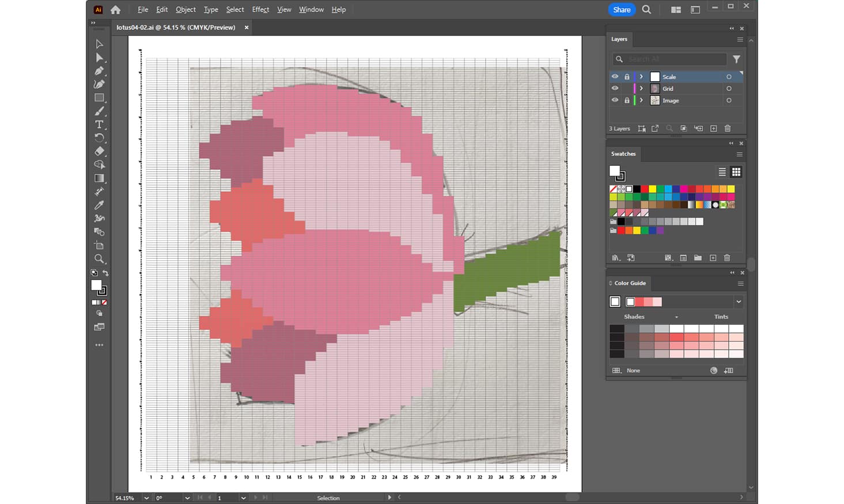The height and width of the screenshot is (504, 844).
Task: Open the Effect menu
Action: (x=260, y=9)
